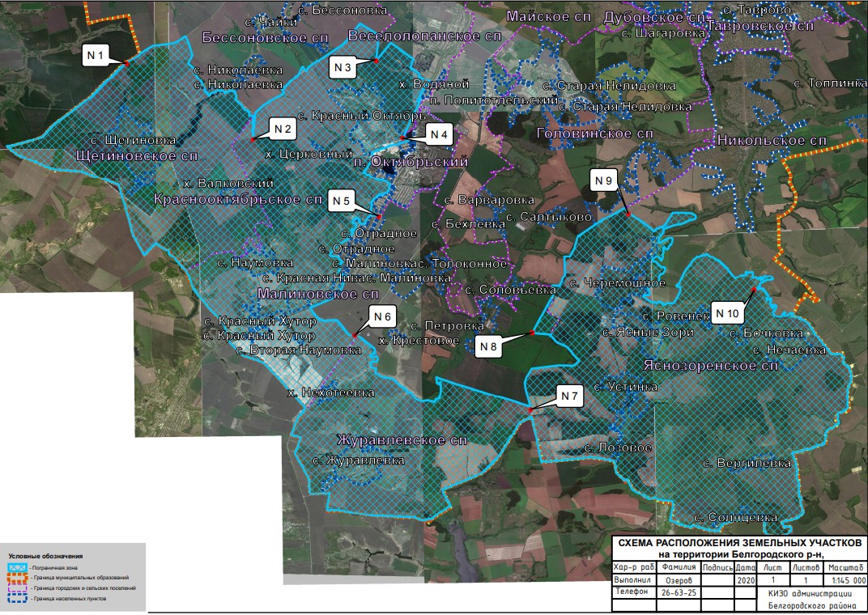Select the 'с. Салтыково' label
868x615 pixels.
549,218
